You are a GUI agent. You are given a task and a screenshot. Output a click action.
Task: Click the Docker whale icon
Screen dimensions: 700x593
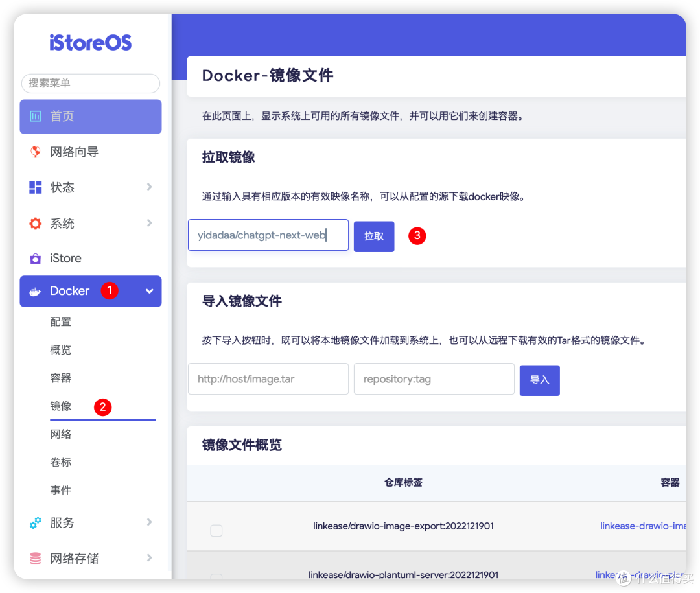(35, 292)
